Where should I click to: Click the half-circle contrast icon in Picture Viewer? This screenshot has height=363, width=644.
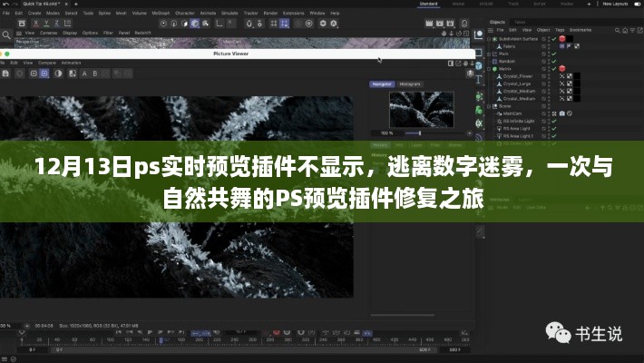pyautogui.click(x=58, y=74)
